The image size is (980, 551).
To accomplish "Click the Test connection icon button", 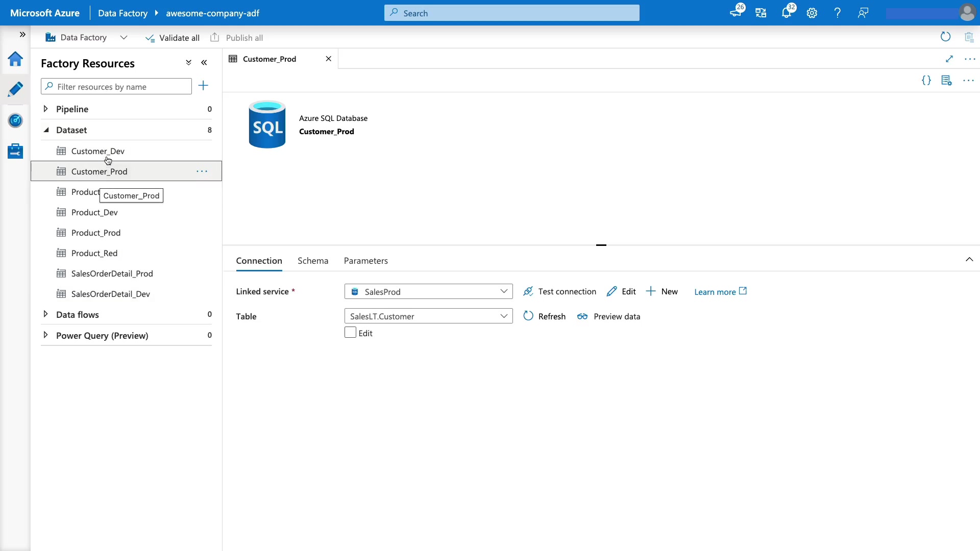I will pos(559,291).
